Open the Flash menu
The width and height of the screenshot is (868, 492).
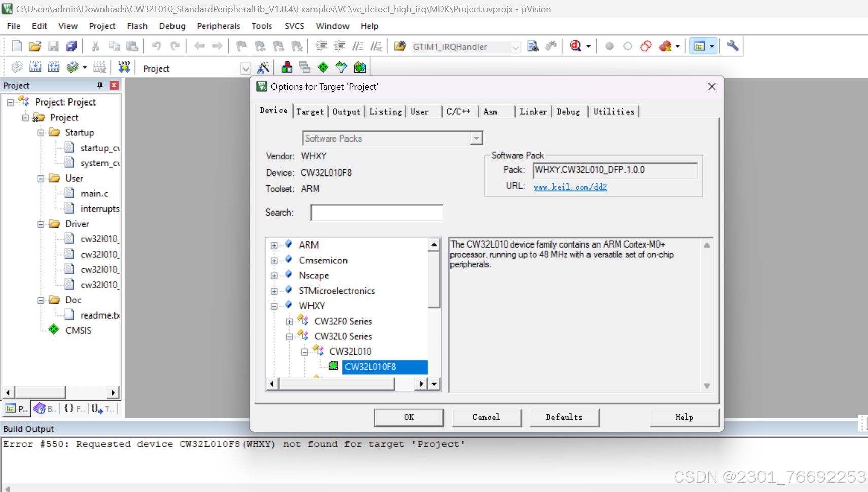coord(137,26)
